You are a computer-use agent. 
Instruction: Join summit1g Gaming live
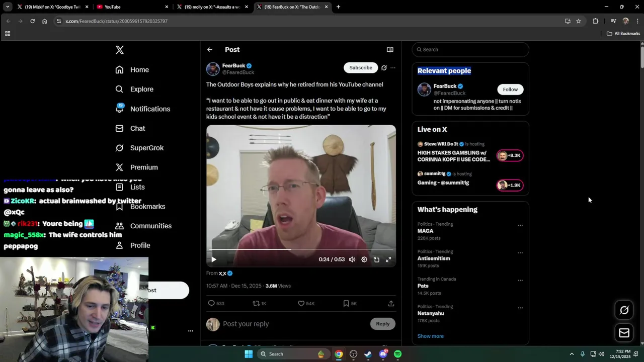tap(470, 179)
